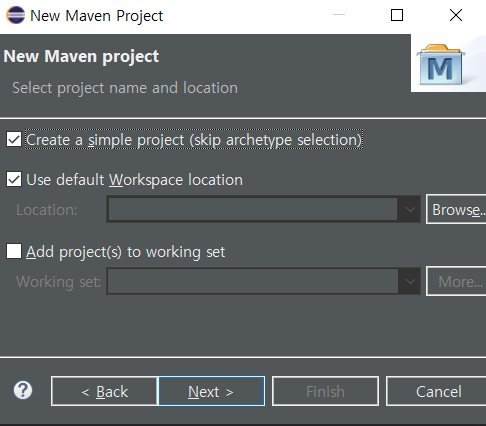The height and width of the screenshot is (426, 486).
Task: Uncheck Create a simple project checkbox
Action: (x=14, y=139)
